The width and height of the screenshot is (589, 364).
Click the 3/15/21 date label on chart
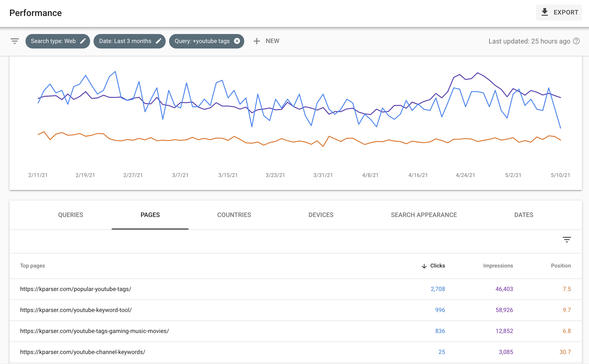pos(228,175)
